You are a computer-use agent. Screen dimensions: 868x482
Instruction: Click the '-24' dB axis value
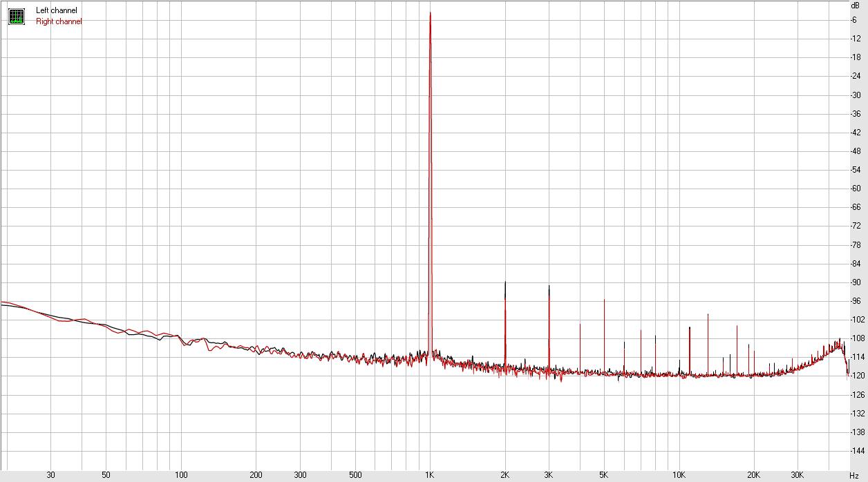pyautogui.click(x=856, y=76)
